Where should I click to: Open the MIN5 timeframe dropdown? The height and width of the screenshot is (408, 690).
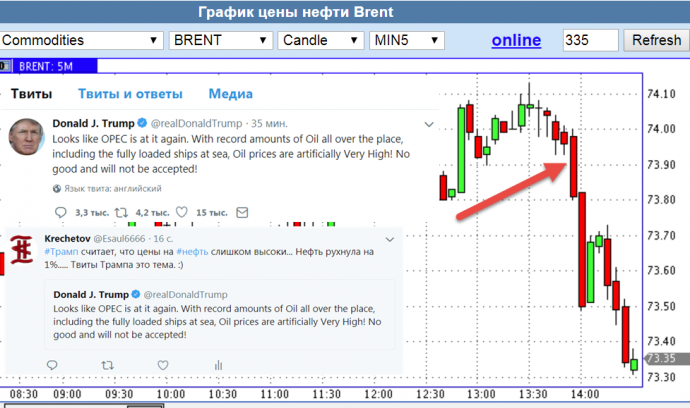click(x=406, y=41)
